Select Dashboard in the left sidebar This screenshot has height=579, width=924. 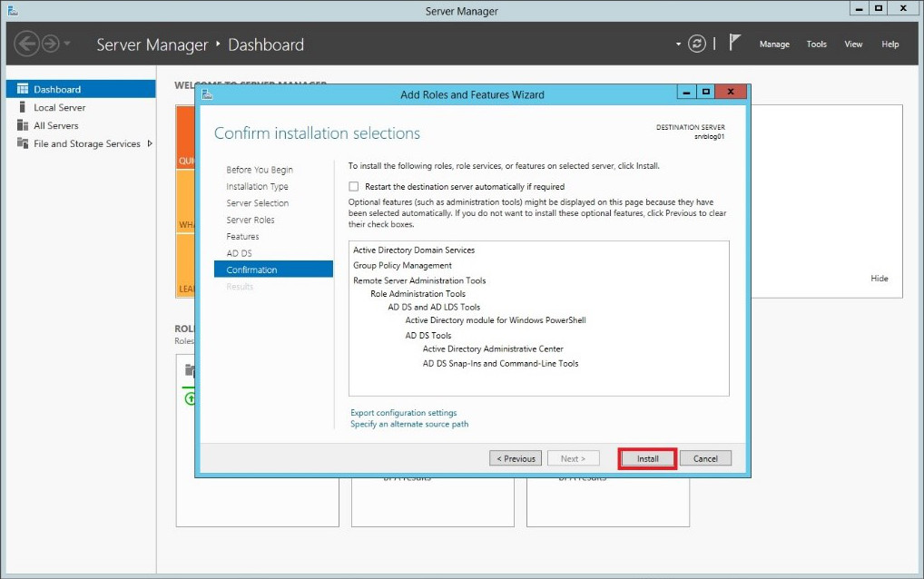tap(81, 89)
